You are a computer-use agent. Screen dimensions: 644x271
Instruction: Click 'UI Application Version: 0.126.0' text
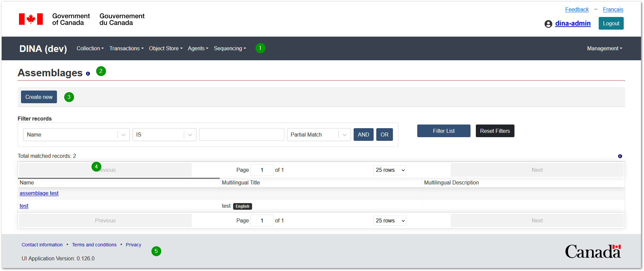pos(58,258)
